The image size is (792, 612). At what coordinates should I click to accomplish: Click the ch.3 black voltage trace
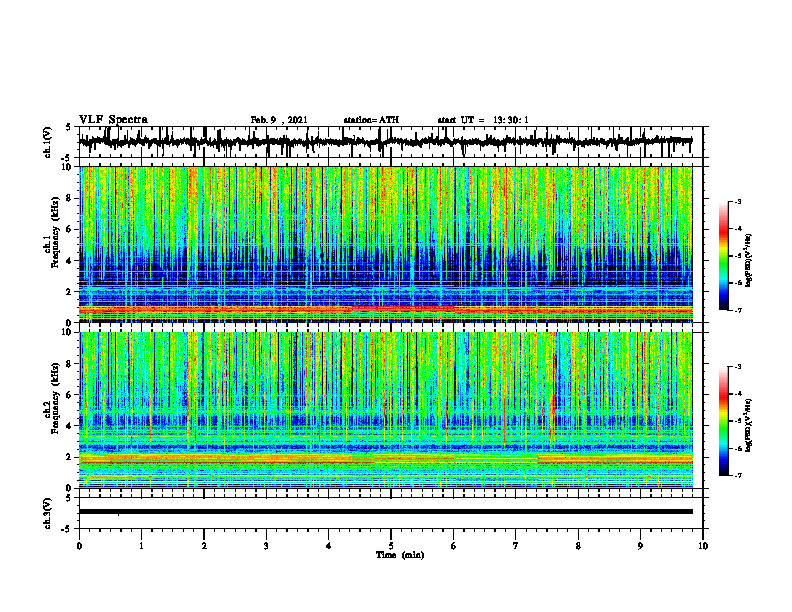[x=386, y=512]
